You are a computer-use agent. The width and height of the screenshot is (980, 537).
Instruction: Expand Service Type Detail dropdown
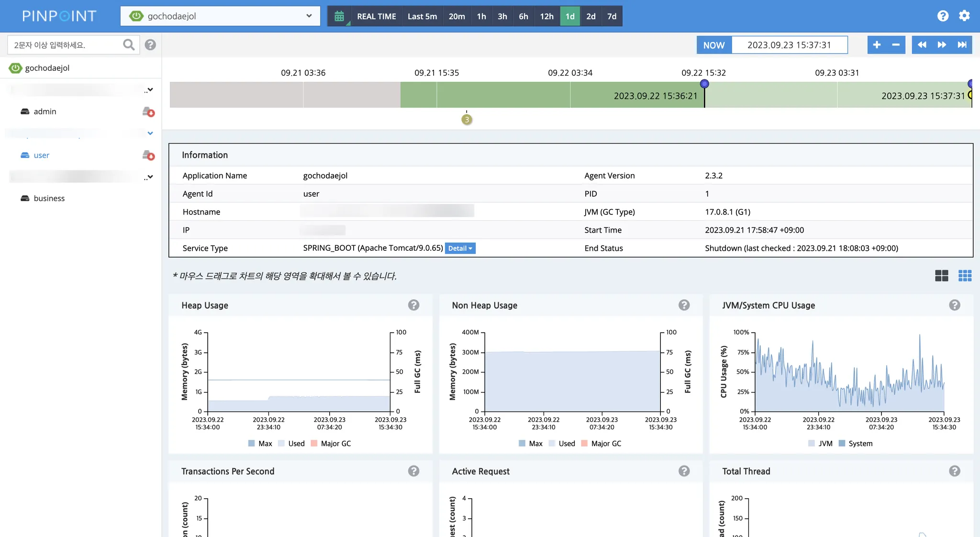460,248
